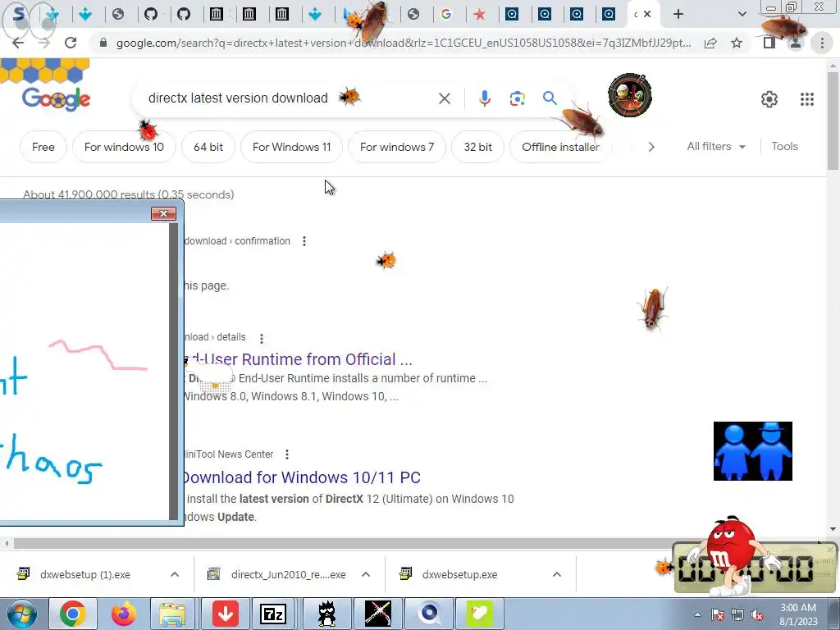This screenshot has width=840, height=630.
Task: Click the Google logo
Action: 57,98
